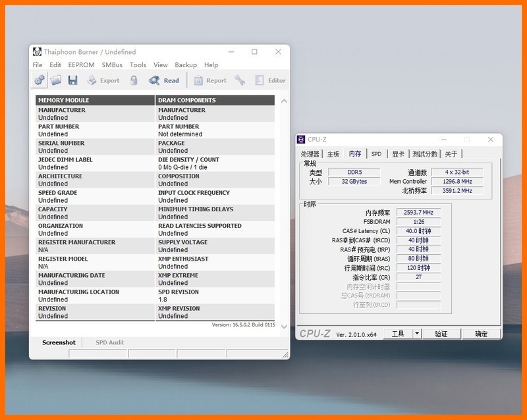Image resolution: width=527 pixels, height=420 pixels.
Task: Click the 确定 button in CPU-Z
Action: tap(481, 334)
